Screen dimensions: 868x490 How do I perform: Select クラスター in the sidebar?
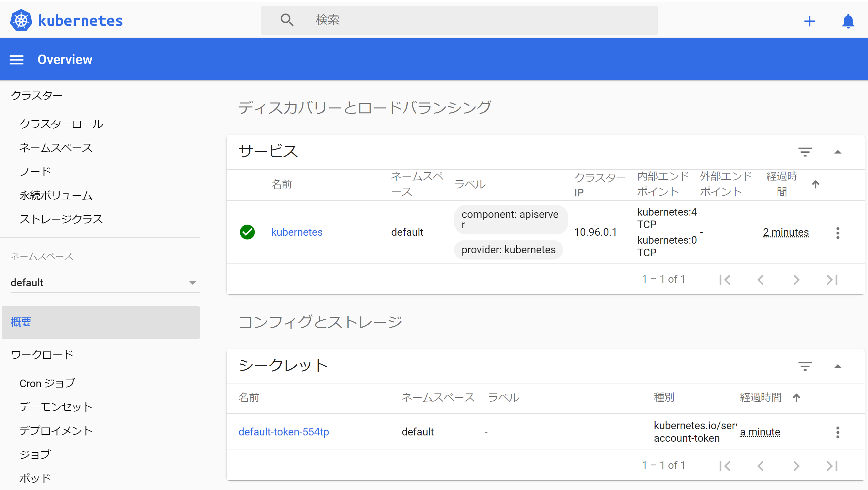pos(36,95)
